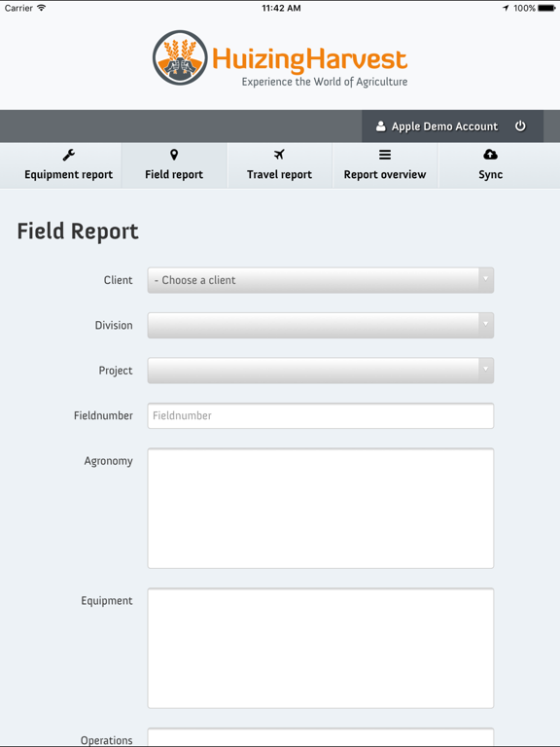Viewport: 560px width, 747px height.
Task: Focus the Fieldnumber input field
Action: click(321, 415)
